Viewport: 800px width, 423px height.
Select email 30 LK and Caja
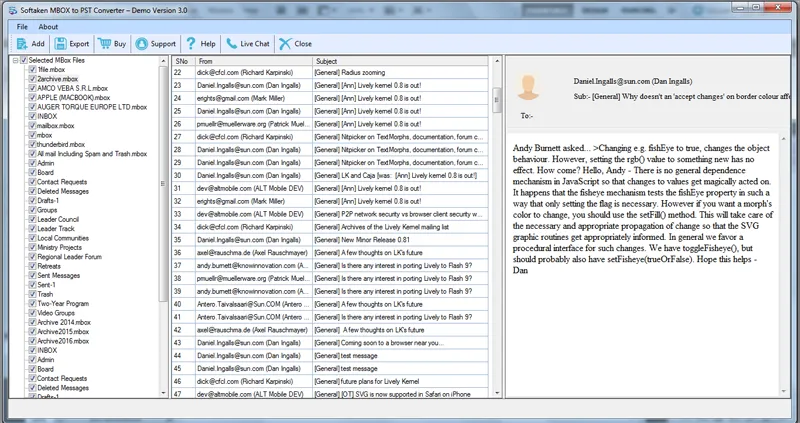tap(330, 176)
